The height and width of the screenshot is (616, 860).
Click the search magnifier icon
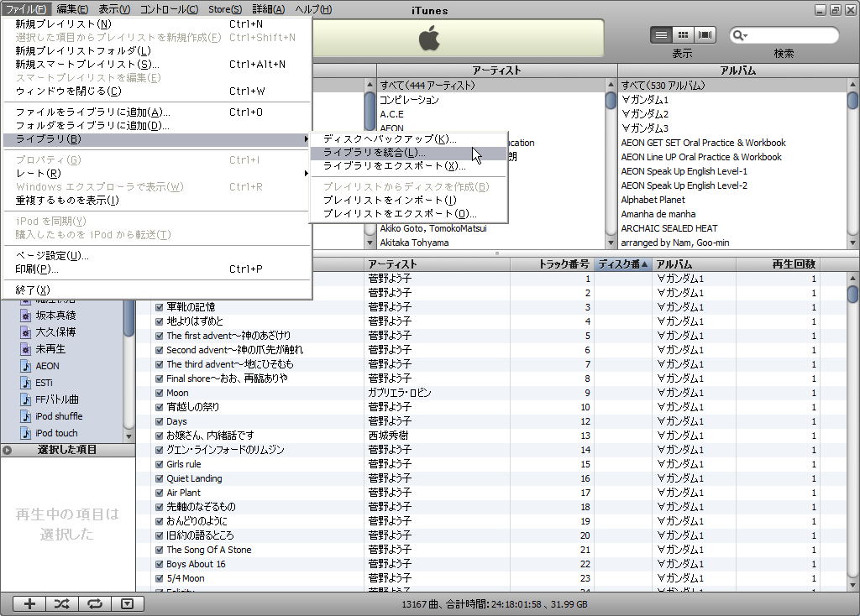point(737,35)
